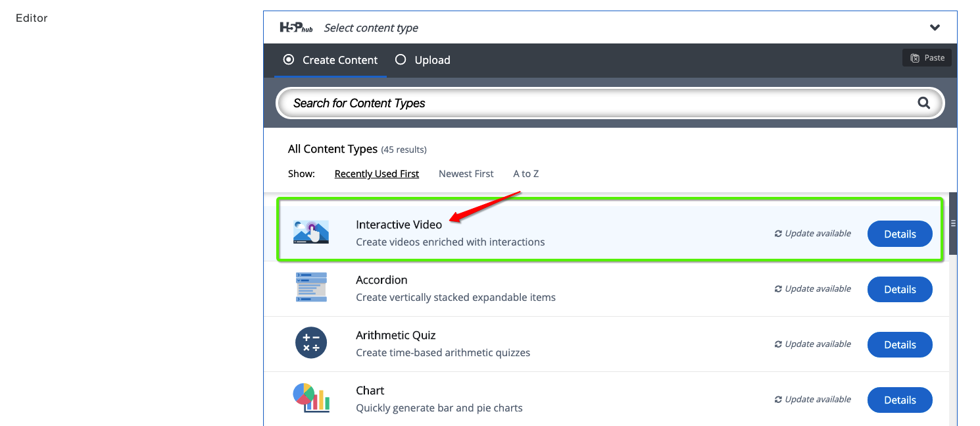Image resolution: width=980 pixels, height=426 pixels.
Task: Click the Accordion content type icon
Action: click(311, 287)
